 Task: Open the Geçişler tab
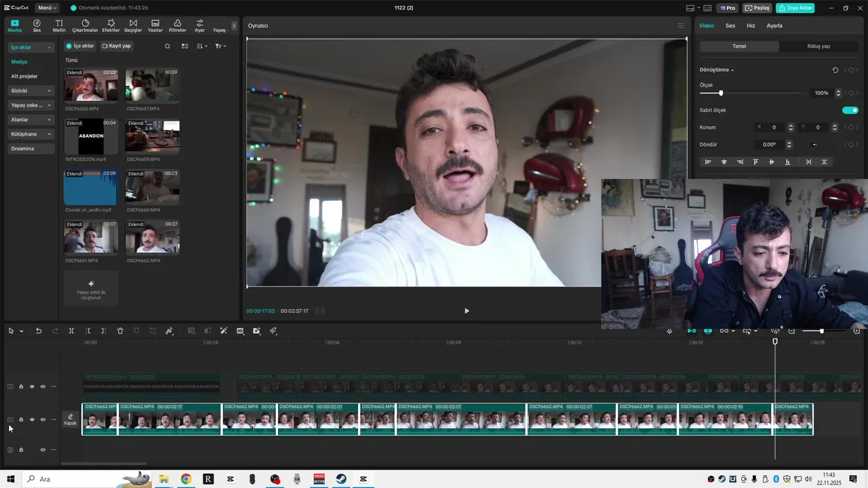tap(133, 26)
